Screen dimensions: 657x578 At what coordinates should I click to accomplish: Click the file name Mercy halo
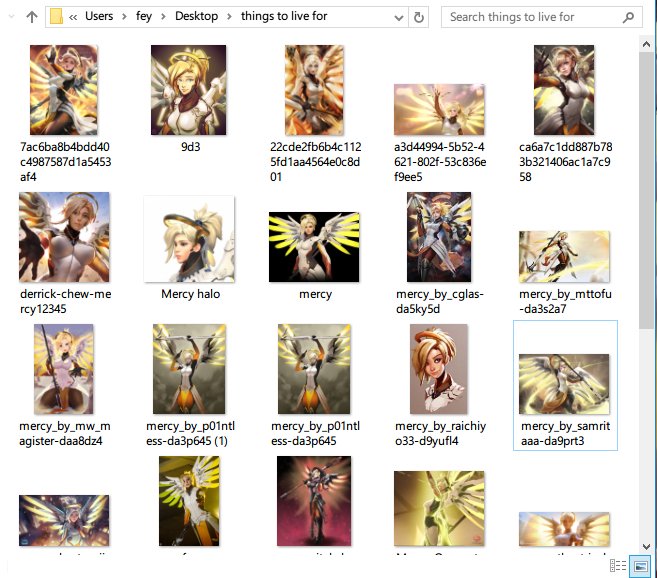pyautogui.click(x=191, y=294)
